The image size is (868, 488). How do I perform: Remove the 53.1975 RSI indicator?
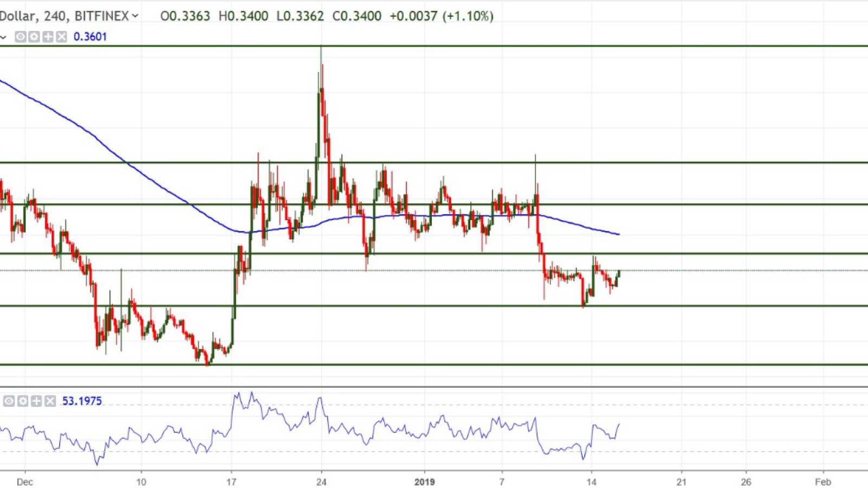coord(50,401)
